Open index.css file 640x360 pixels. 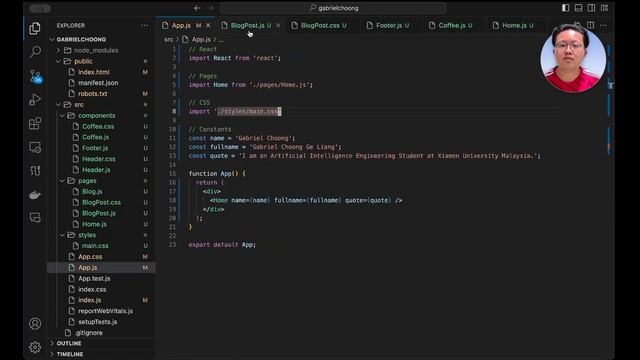pos(92,289)
